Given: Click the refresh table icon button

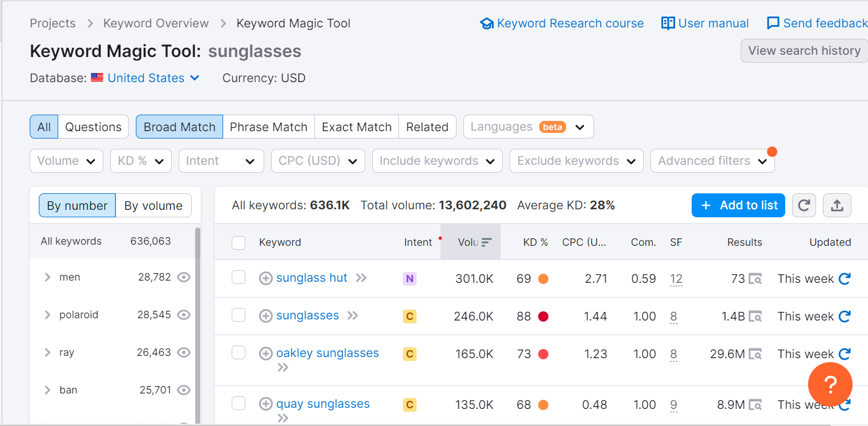Looking at the screenshot, I should tap(804, 206).
